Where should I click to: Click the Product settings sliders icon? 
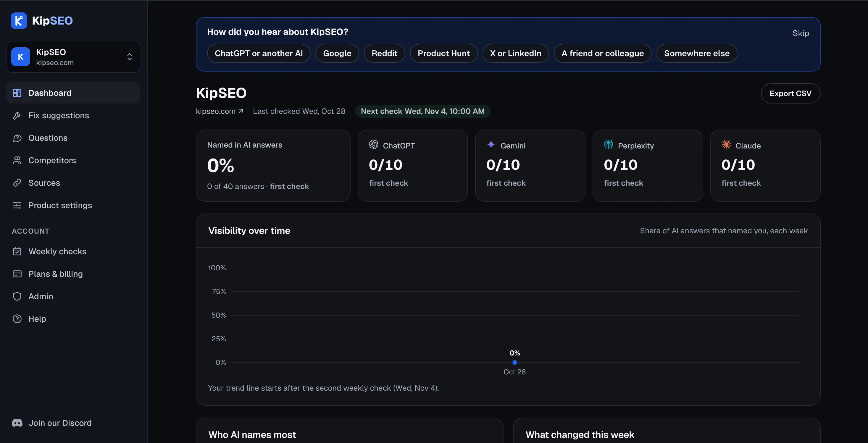[17, 205]
